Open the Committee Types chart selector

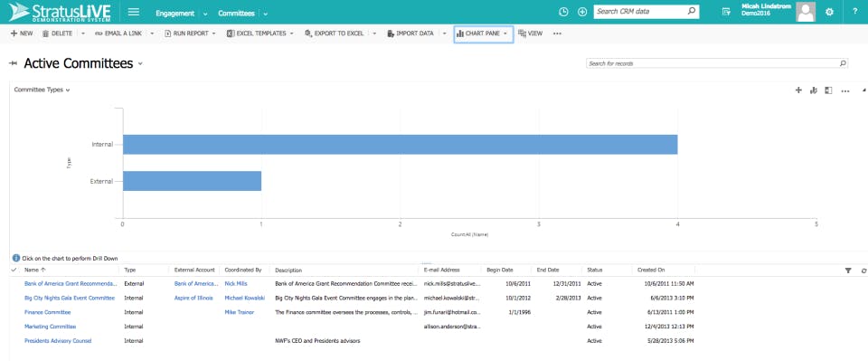[x=42, y=90]
